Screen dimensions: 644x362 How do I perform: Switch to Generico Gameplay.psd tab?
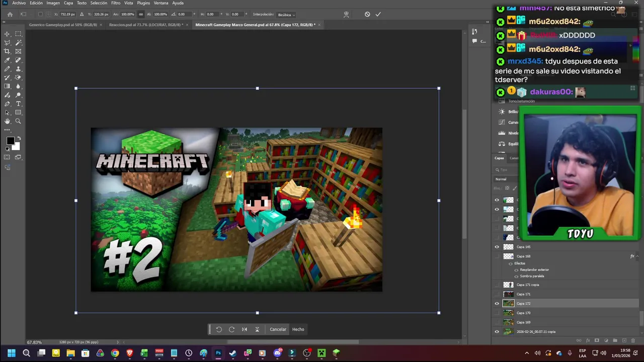click(62, 25)
